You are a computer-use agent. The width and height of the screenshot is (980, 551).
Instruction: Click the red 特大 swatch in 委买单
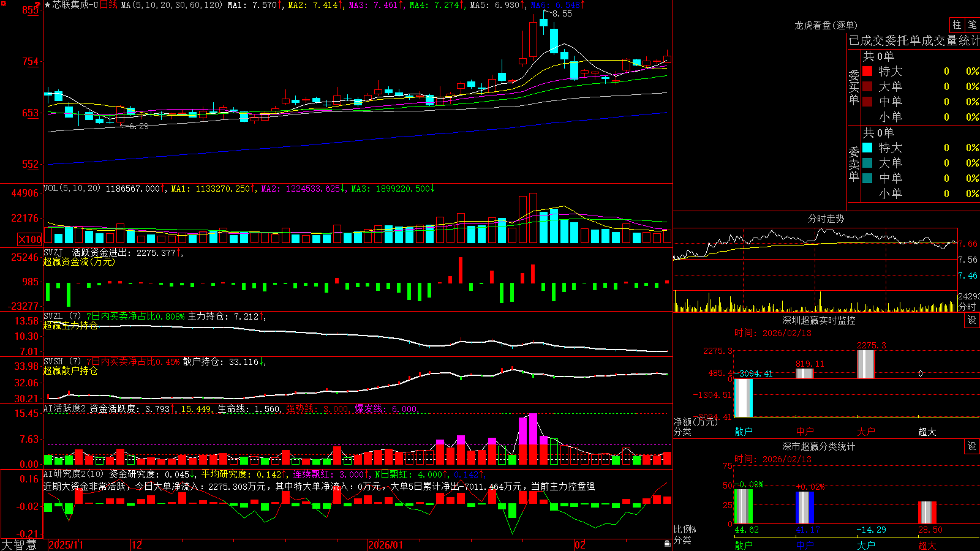click(867, 71)
